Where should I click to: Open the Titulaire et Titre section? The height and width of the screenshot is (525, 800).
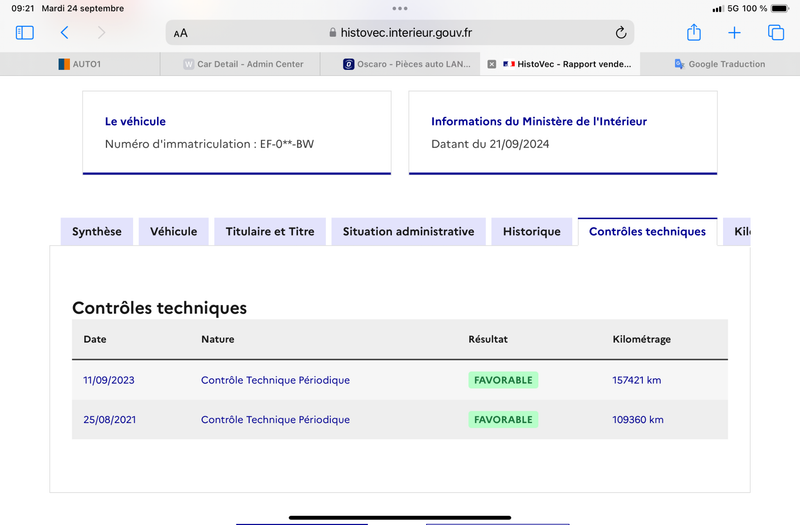(270, 232)
